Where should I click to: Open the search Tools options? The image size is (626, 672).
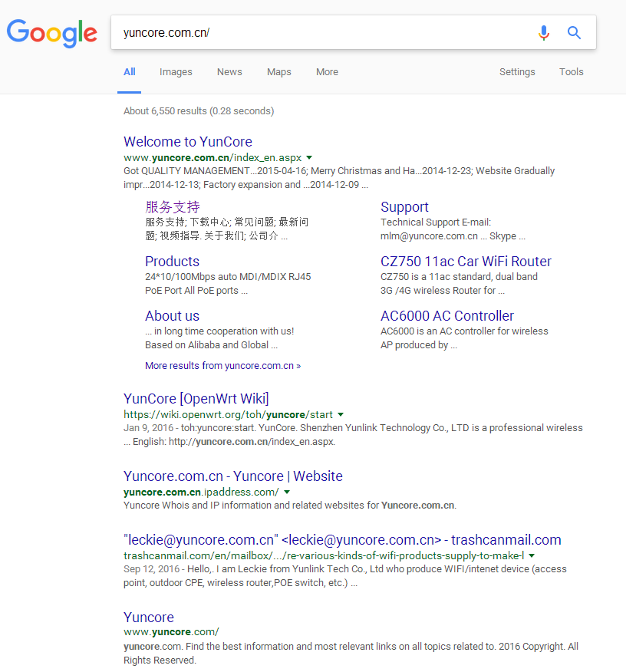click(572, 72)
